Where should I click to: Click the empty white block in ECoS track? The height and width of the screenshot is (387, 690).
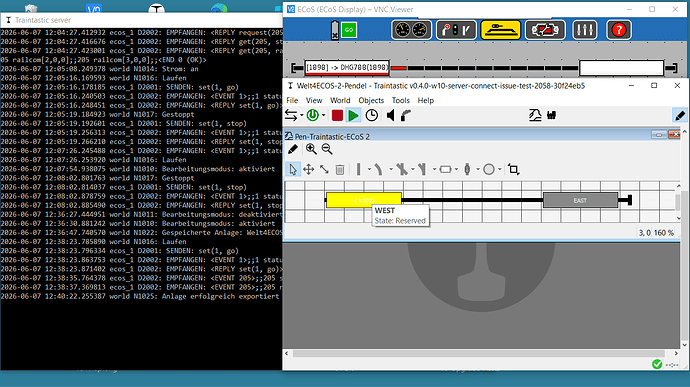(x=621, y=68)
